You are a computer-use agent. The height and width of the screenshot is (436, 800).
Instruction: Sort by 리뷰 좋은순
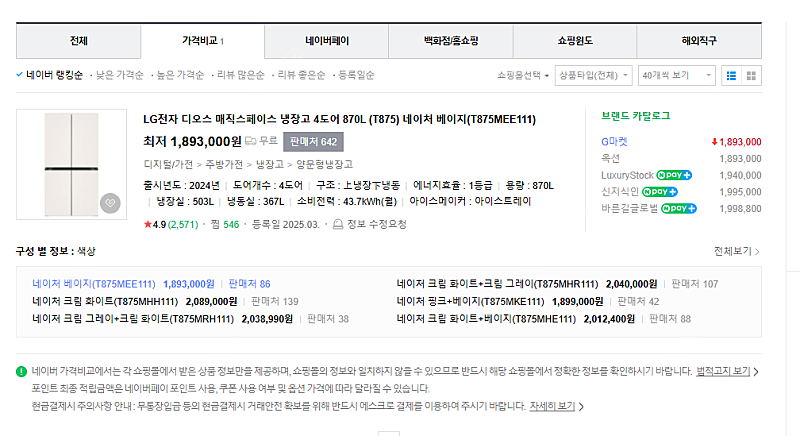301,75
